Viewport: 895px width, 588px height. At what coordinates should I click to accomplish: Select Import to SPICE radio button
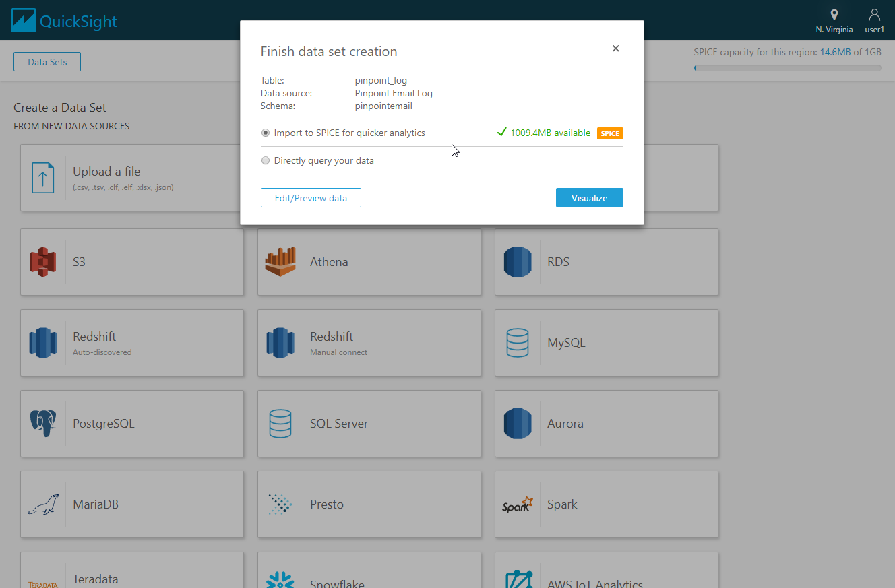(266, 133)
